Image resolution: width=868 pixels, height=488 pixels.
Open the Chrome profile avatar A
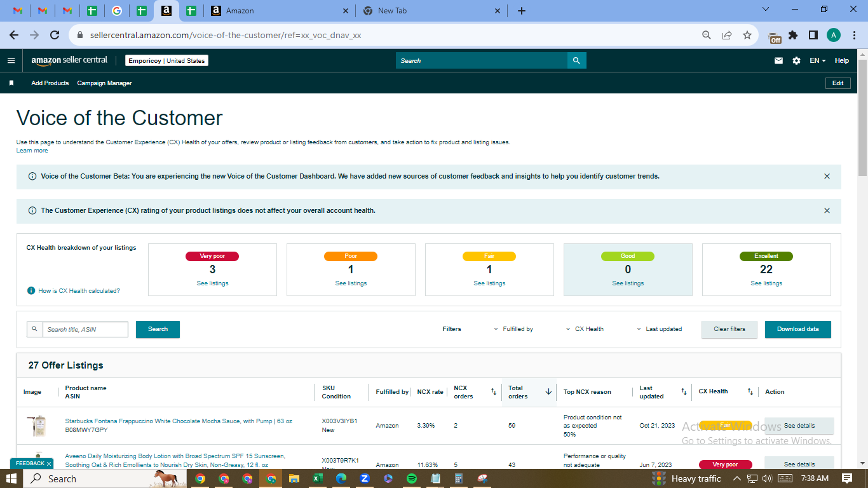click(x=834, y=36)
